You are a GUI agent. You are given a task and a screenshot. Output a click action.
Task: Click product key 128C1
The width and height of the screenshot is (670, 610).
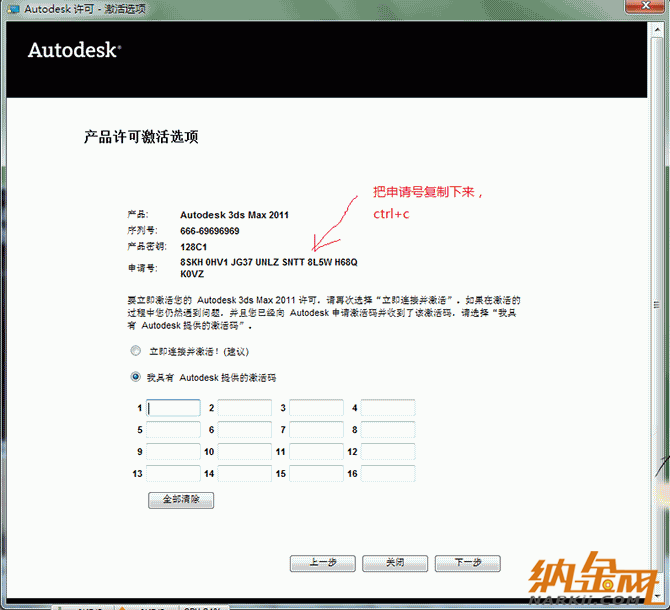193,247
